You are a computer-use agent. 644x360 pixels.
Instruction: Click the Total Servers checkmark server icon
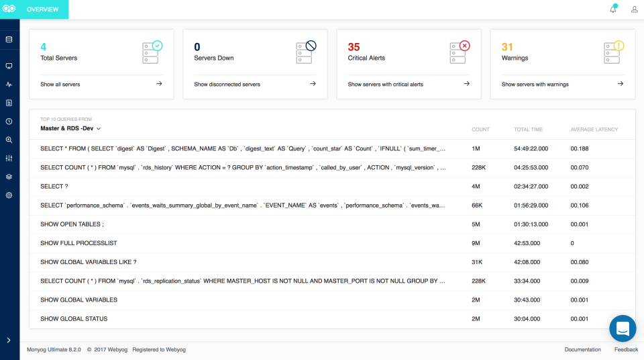152,52
